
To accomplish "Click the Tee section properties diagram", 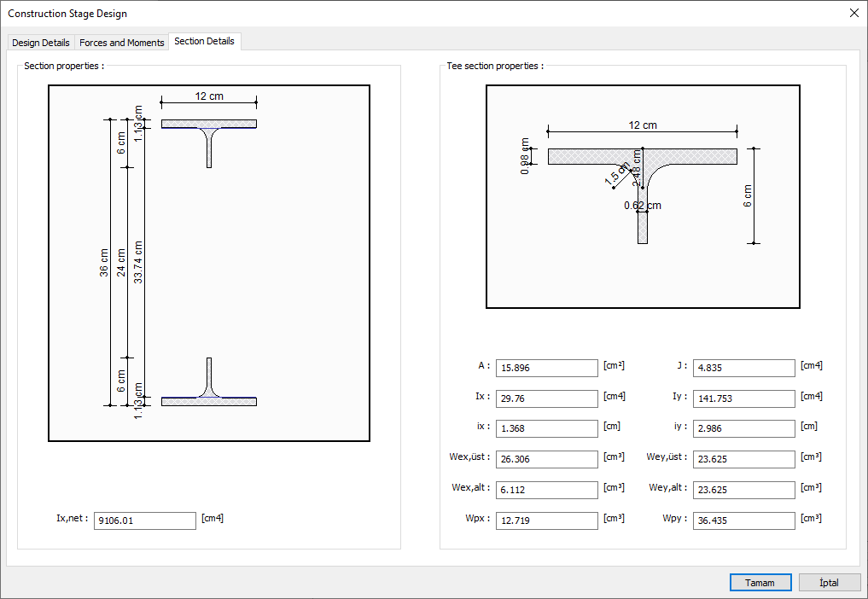I will tap(643, 196).
